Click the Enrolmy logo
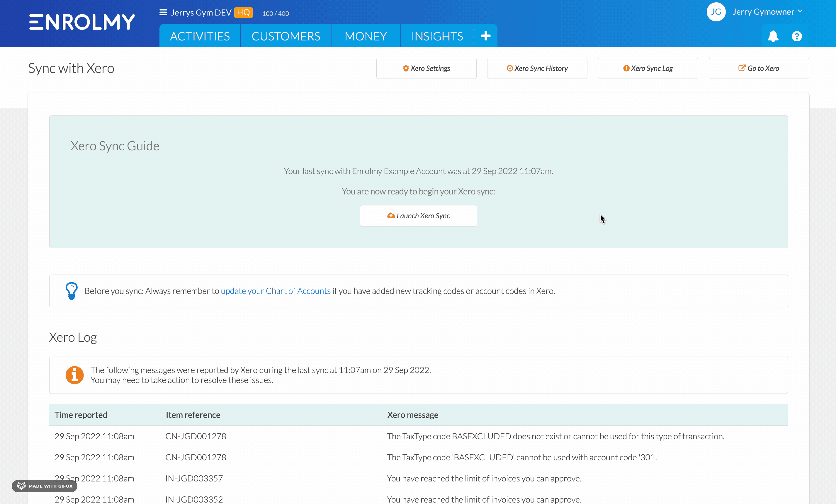 coord(82,22)
